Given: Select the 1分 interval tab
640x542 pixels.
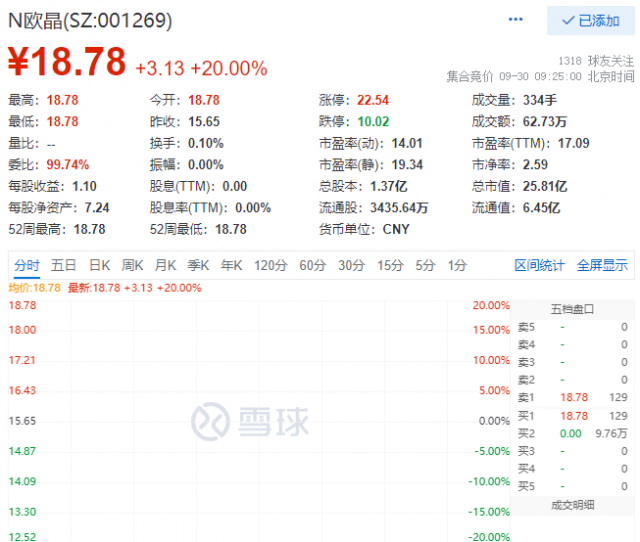Looking at the screenshot, I should [457, 265].
